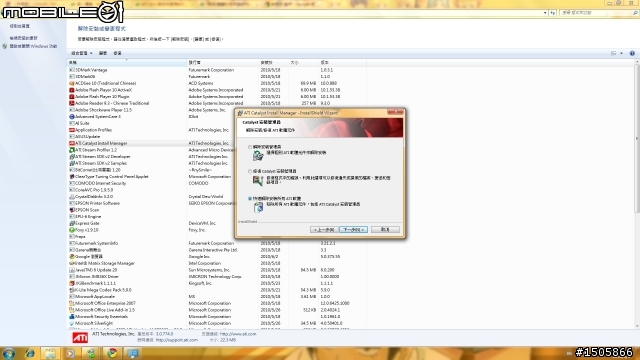
Task: Click the Control Panel taskbar item
Action: (133, 353)
